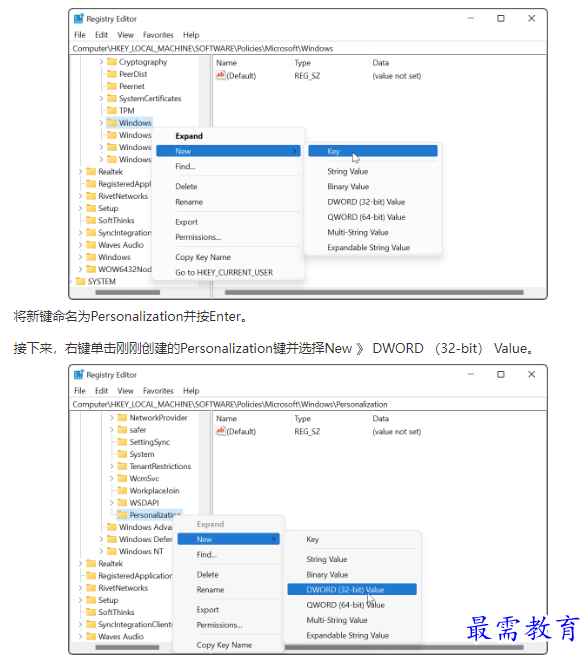Click the SystemCertificates folder icon

click(x=112, y=98)
